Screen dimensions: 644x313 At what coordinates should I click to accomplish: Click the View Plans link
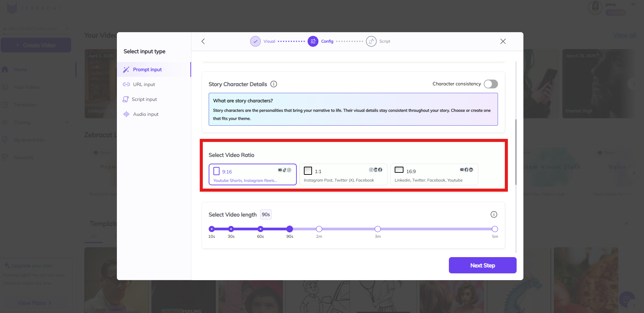pyautogui.click(x=35, y=303)
